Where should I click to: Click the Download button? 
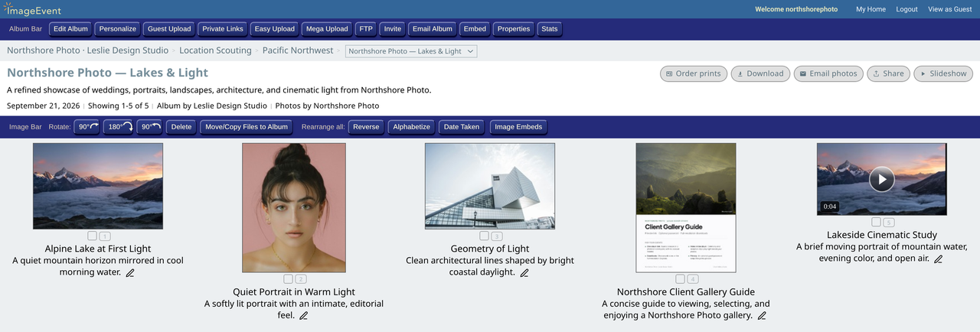[x=760, y=73]
